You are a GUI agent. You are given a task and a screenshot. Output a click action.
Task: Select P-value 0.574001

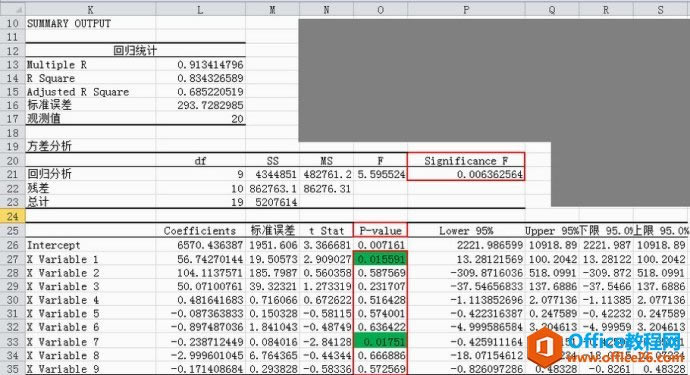[x=381, y=314]
